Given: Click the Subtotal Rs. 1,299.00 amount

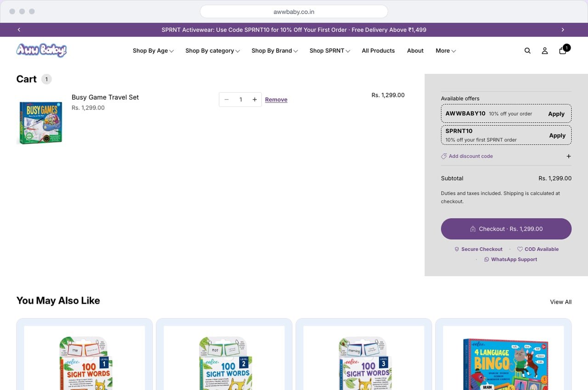Looking at the screenshot, I should tap(555, 178).
